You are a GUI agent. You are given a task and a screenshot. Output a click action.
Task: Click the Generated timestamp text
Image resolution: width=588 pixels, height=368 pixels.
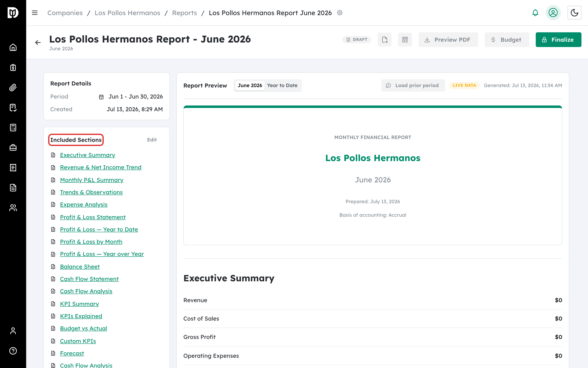coord(523,85)
